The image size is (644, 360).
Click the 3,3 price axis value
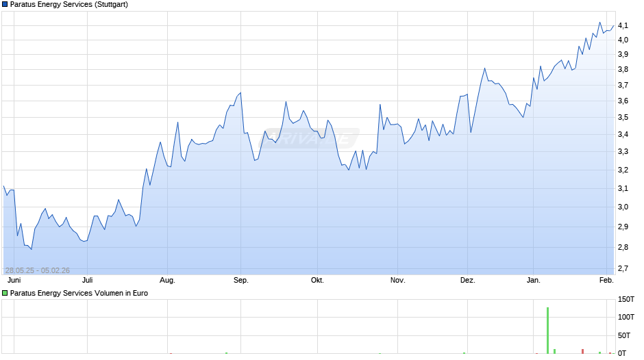[623, 151]
